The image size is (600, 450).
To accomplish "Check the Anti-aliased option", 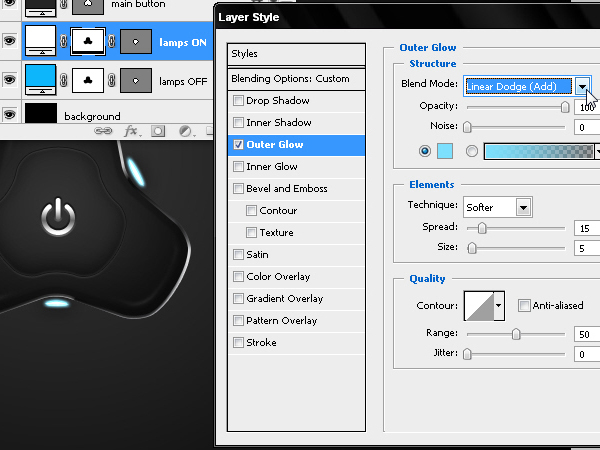I will click(524, 305).
